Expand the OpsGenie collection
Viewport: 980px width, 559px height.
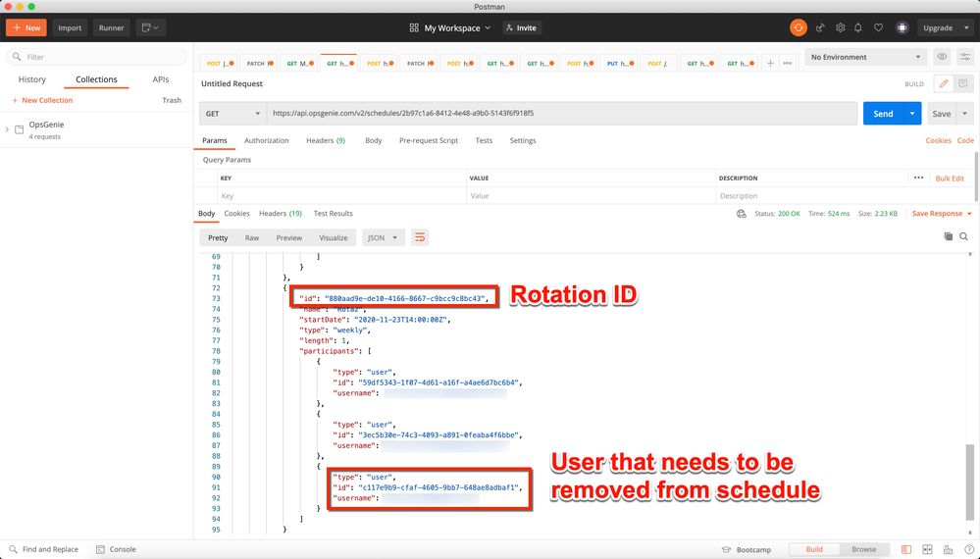[x=7, y=129]
